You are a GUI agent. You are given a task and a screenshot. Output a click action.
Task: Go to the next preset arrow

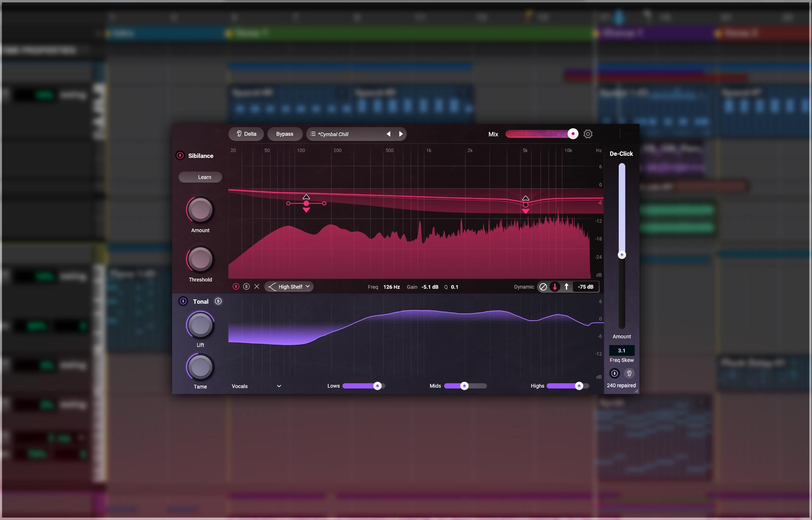click(x=401, y=134)
